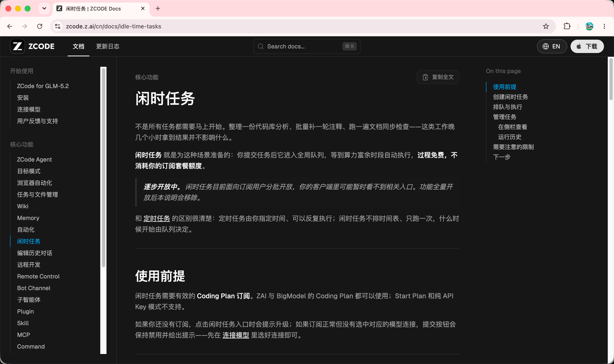The width and height of the screenshot is (614, 364).
Task: Open the browser extensions puzzle icon
Action: coord(567,26)
